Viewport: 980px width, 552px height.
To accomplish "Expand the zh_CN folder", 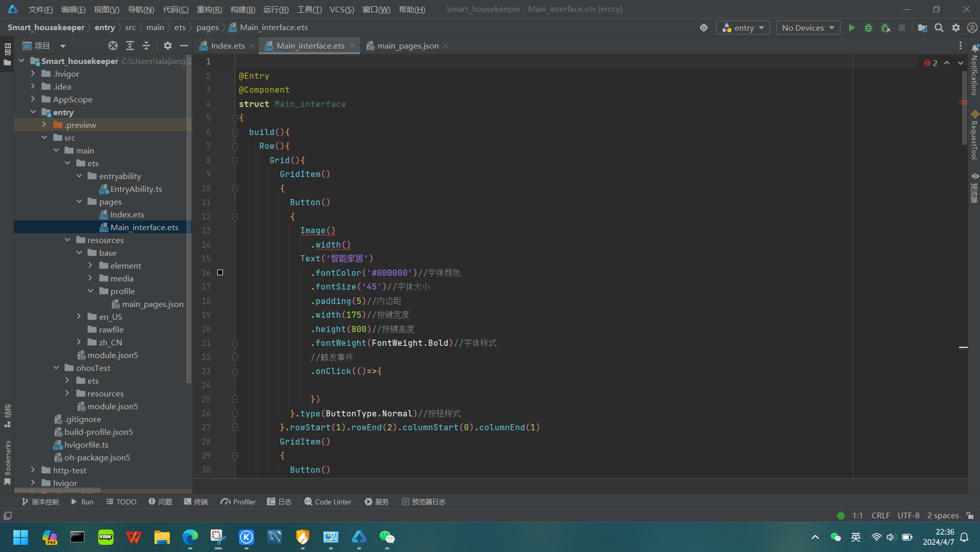I will [79, 342].
